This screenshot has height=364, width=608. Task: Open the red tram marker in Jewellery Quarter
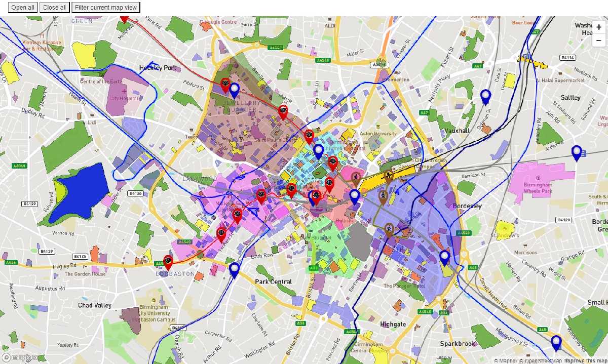pyautogui.click(x=225, y=84)
